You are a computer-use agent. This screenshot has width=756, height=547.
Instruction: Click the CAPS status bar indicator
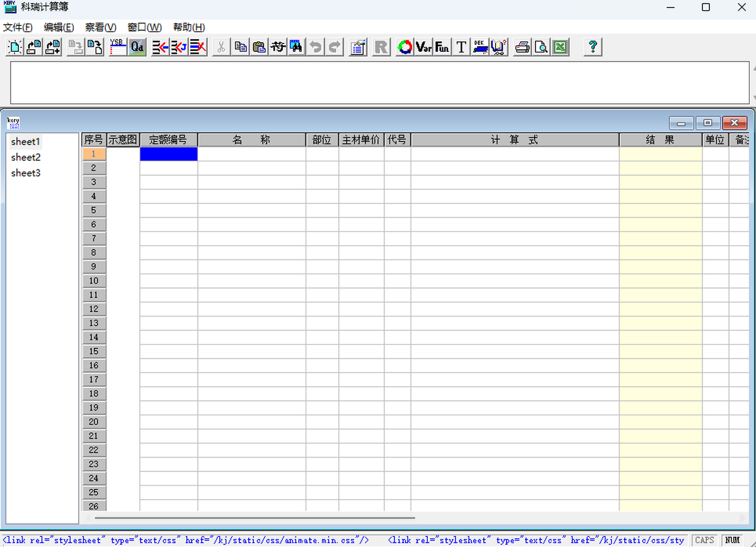(705, 540)
